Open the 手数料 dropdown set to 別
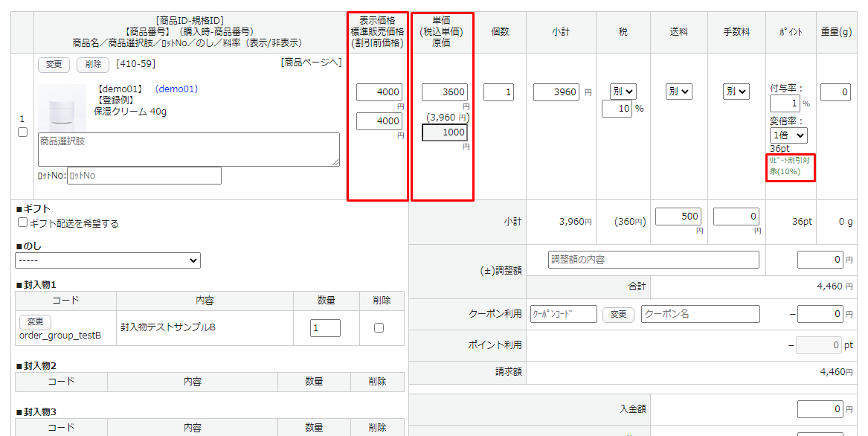 click(x=736, y=92)
